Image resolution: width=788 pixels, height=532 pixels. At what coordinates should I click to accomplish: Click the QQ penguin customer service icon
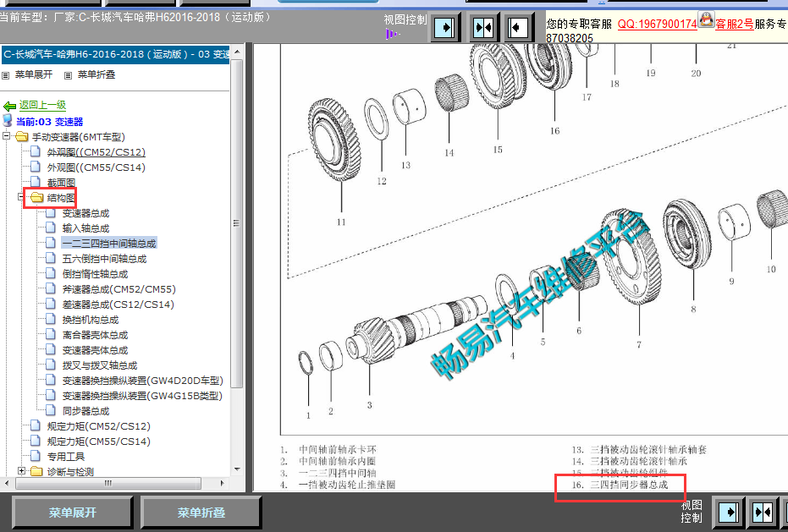click(706, 20)
